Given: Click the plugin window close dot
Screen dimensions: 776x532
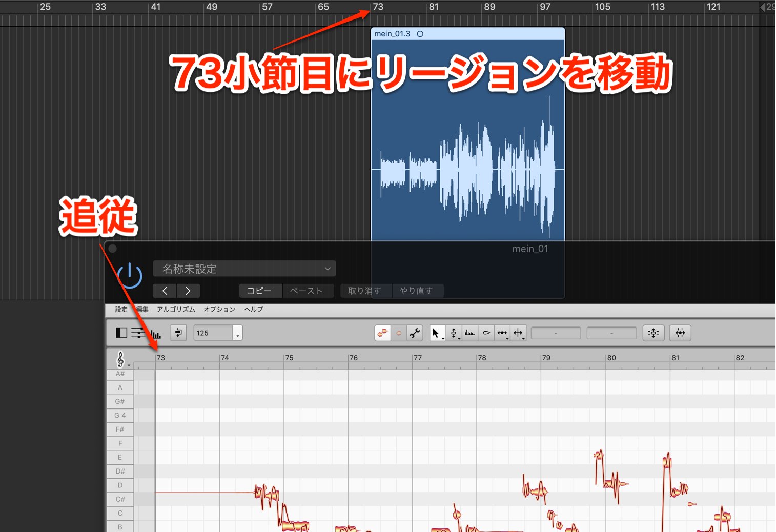Looking at the screenshot, I should (113, 249).
